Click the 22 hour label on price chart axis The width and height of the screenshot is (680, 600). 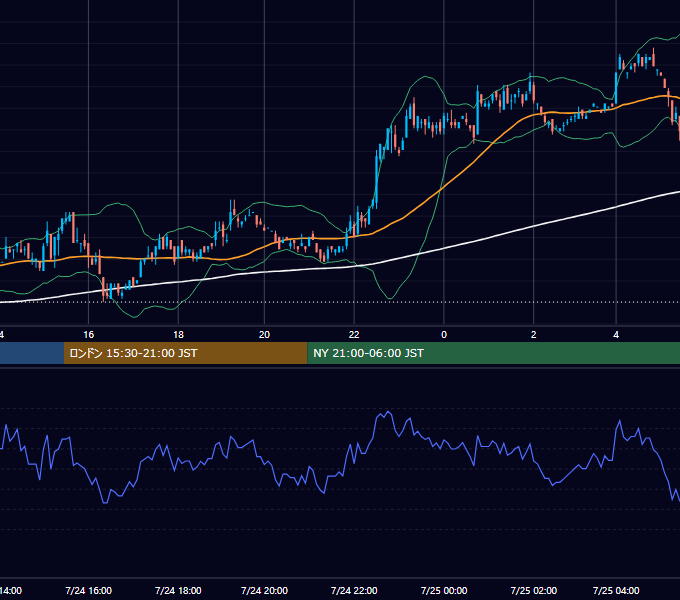[354, 335]
